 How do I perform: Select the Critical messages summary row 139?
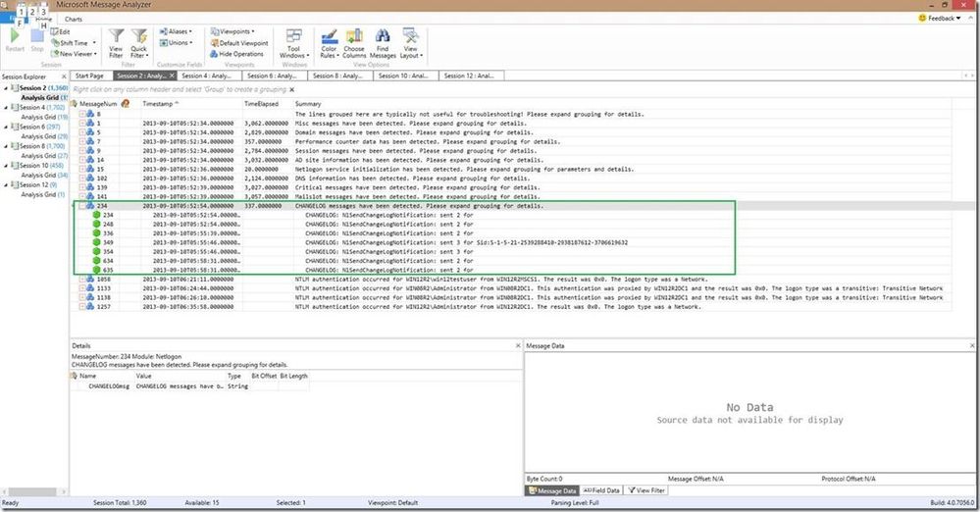click(x=511, y=187)
